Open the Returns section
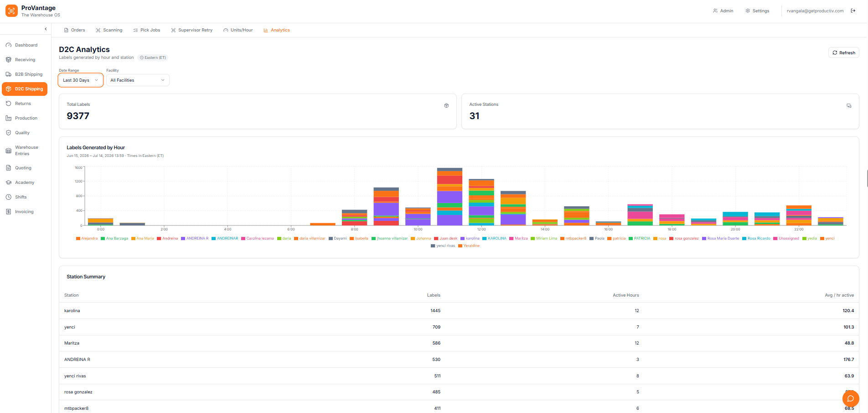Viewport: 868px width, 413px height. click(x=26, y=104)
